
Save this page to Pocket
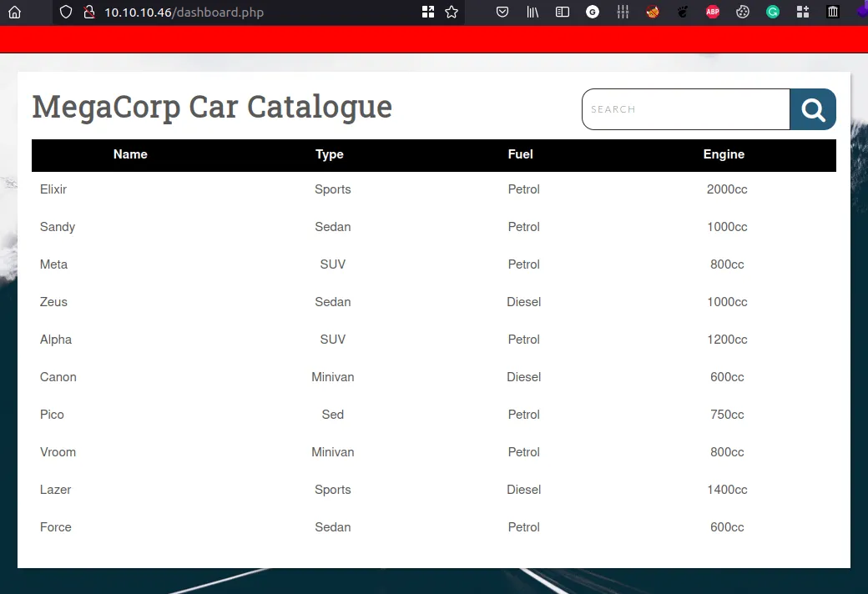pos(502,13)
